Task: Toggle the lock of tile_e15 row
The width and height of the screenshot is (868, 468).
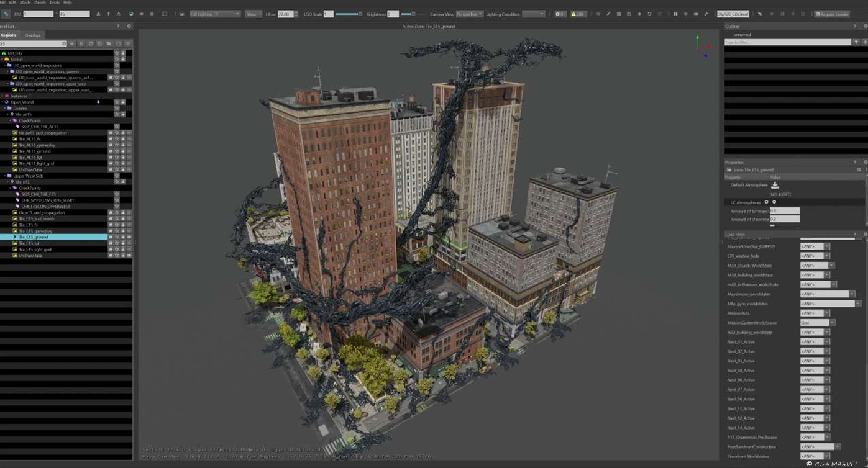Action: click(x=123, y=182)
